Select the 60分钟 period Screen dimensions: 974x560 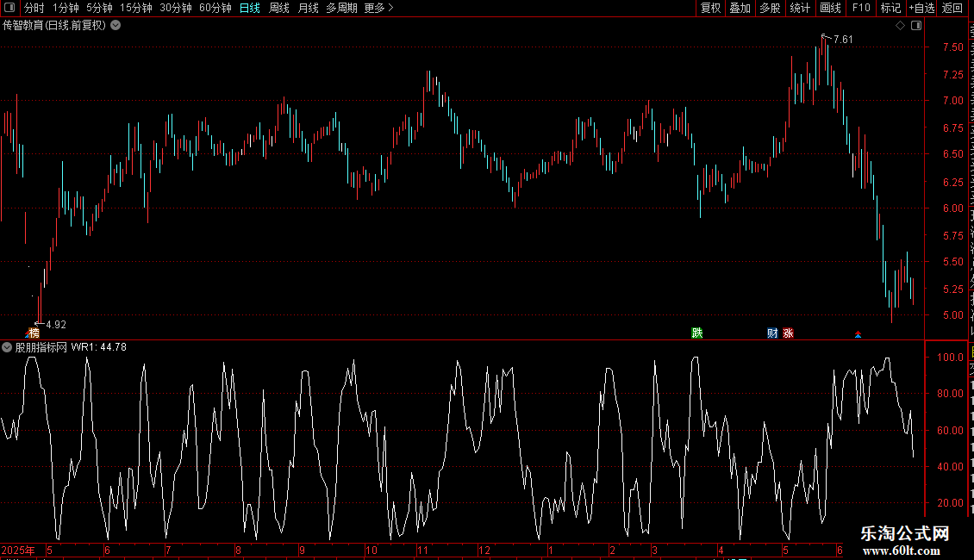215,8
